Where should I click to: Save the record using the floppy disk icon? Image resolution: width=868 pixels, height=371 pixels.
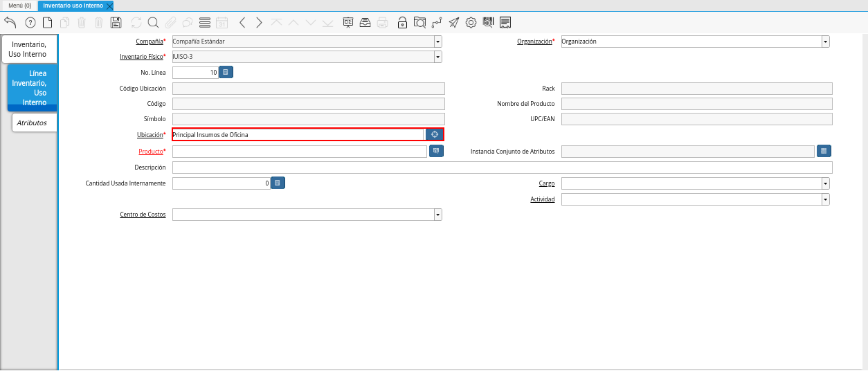click(116, 22)
